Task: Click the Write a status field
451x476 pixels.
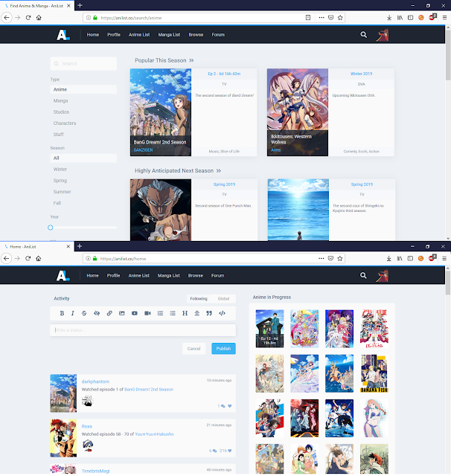Action: point(143,330)
